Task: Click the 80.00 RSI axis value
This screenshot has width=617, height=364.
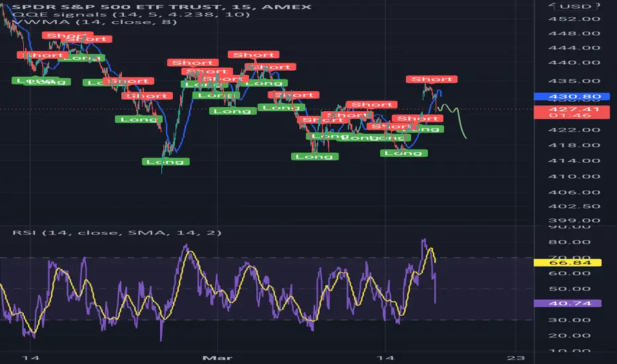Action: click(x=570, y=242)
